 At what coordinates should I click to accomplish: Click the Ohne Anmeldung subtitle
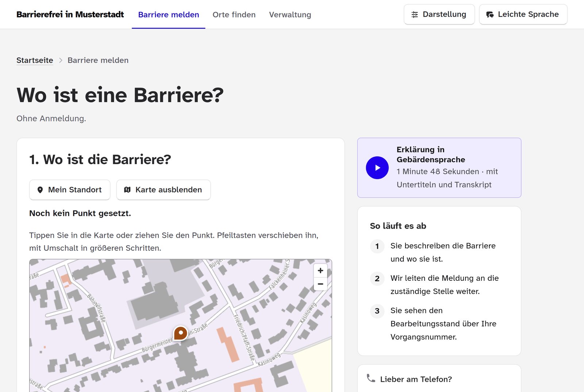[51, 119]
